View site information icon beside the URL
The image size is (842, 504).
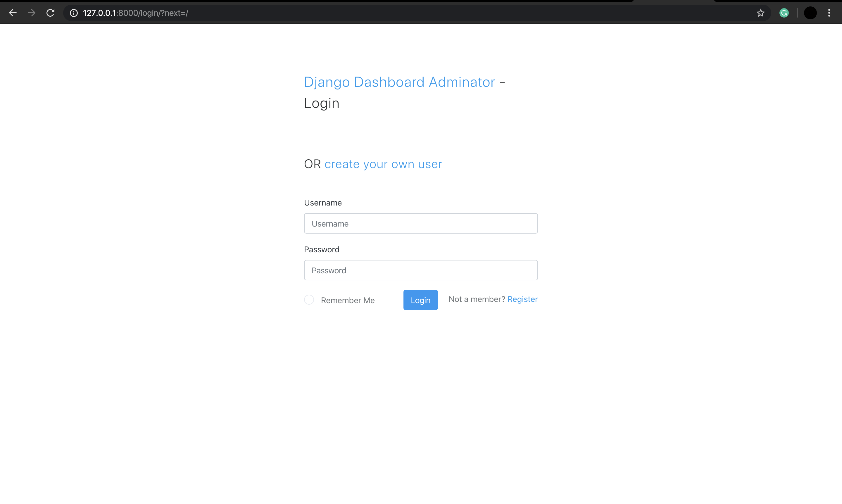coord(74,13)
